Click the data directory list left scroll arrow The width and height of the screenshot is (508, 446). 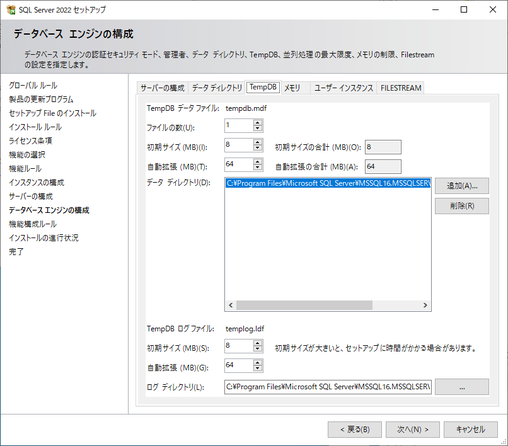231,305
